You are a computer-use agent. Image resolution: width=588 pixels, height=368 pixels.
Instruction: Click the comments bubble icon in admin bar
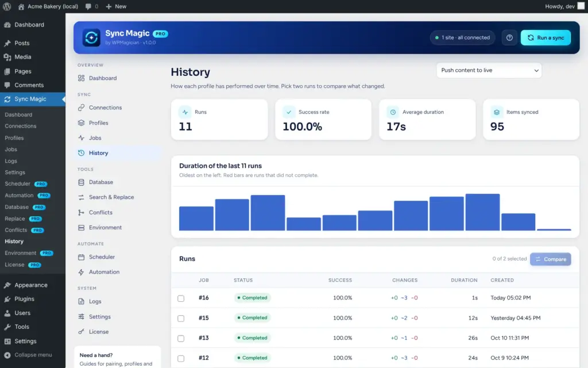[88, 6]
